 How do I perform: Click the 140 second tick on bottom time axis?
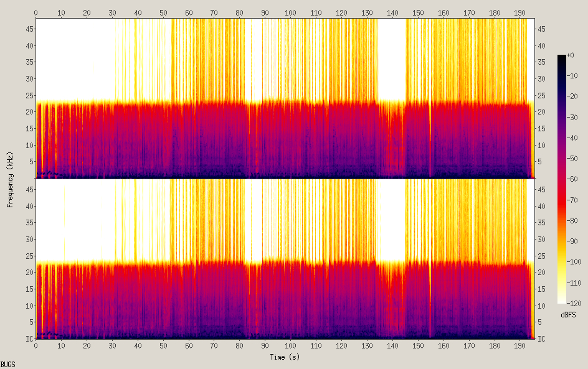pos(392,345)
